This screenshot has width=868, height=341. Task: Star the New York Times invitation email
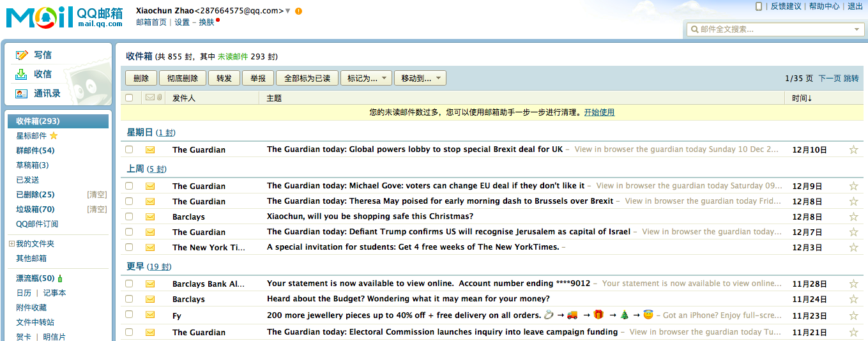[x=853, y=247]
